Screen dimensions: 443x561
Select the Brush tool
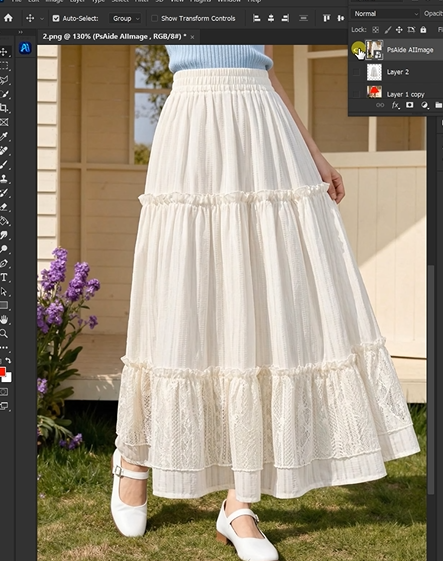point(4,165)
